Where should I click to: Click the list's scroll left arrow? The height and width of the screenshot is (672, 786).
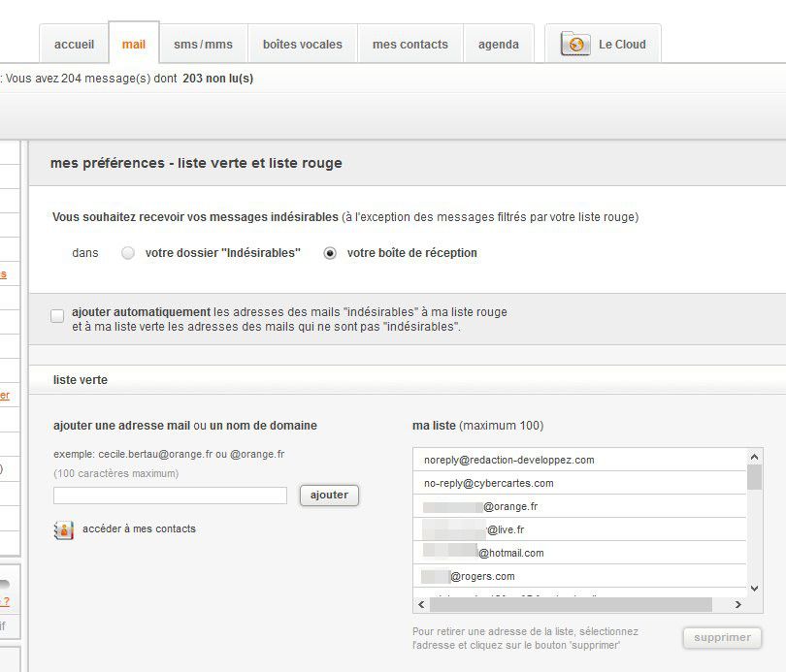(421, 604)
